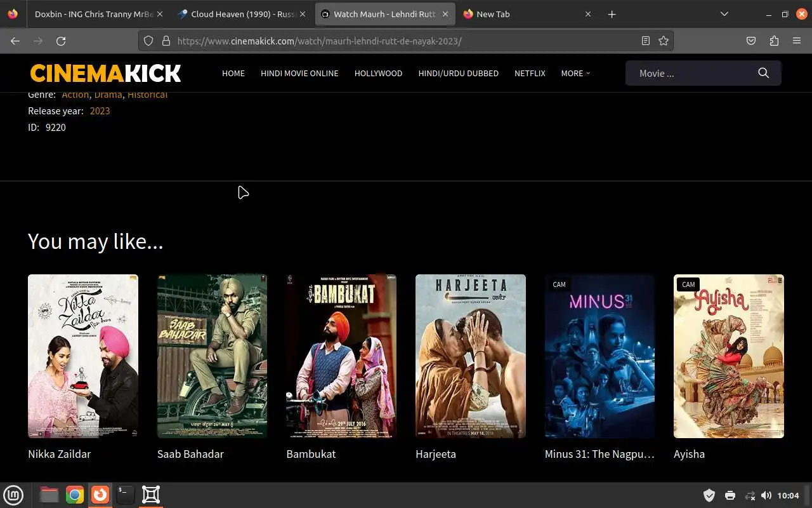Viewport: 812px width, 508px height.
Task: Launch file manager from taskbar
Action: (49, 495)
